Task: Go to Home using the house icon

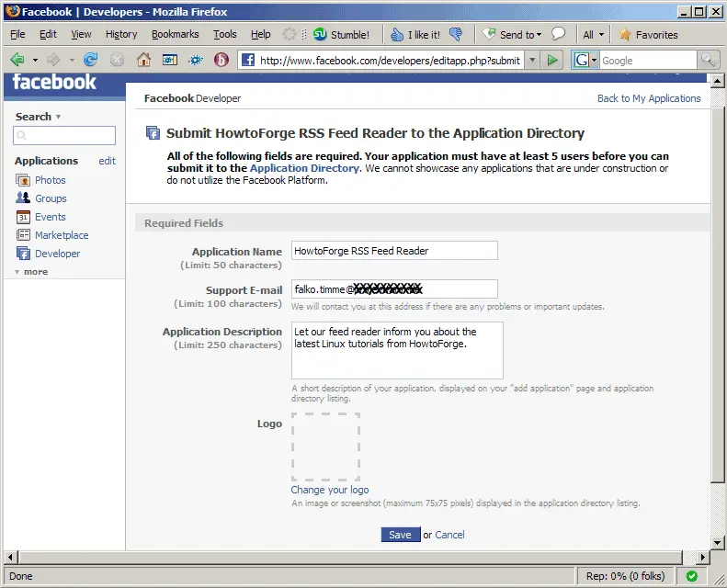Action: point(143,60)
